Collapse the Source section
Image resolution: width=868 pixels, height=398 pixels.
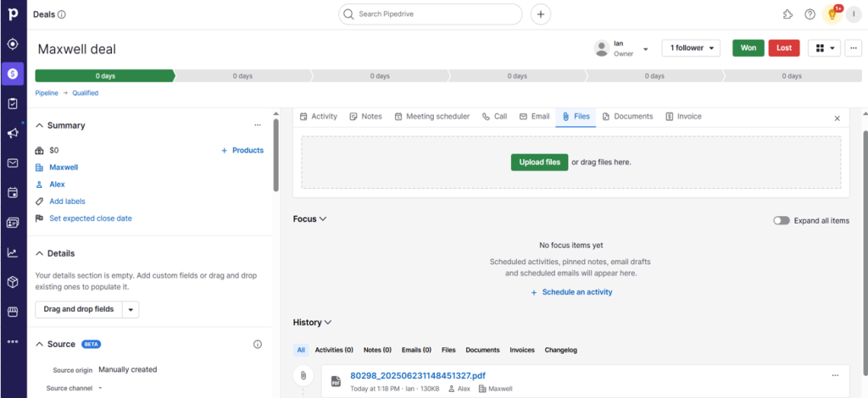point(39,344)
